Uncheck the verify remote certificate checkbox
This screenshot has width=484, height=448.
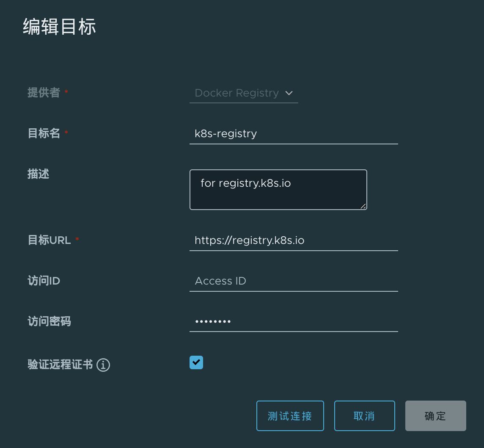(x=196, y=362)
